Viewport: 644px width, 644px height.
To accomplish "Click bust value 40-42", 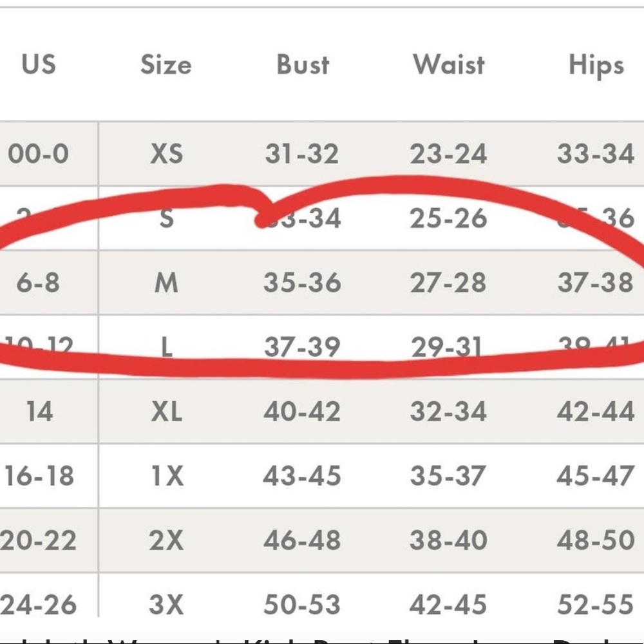I will 302,411.
